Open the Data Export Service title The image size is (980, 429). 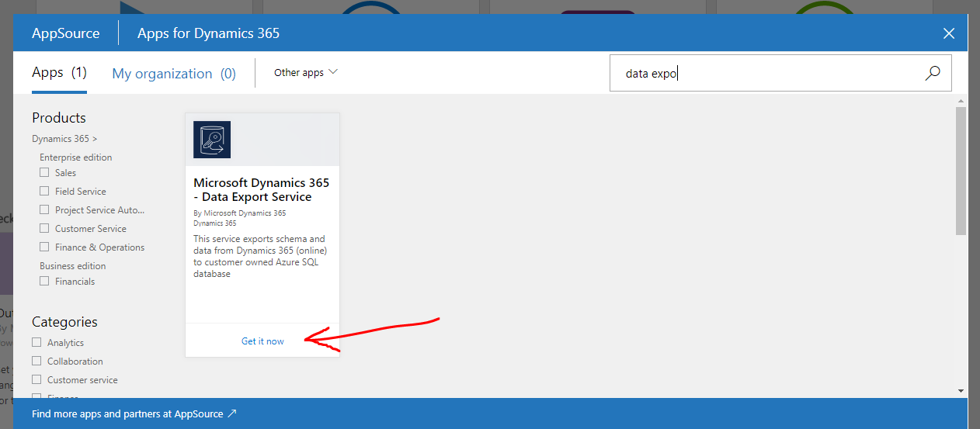261,190
